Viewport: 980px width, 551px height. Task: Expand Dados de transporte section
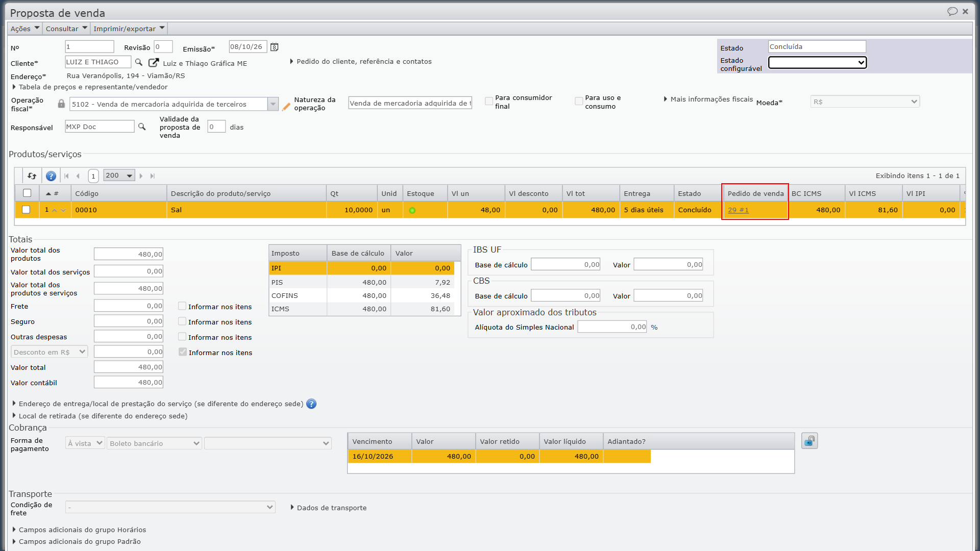click(328, 508)
